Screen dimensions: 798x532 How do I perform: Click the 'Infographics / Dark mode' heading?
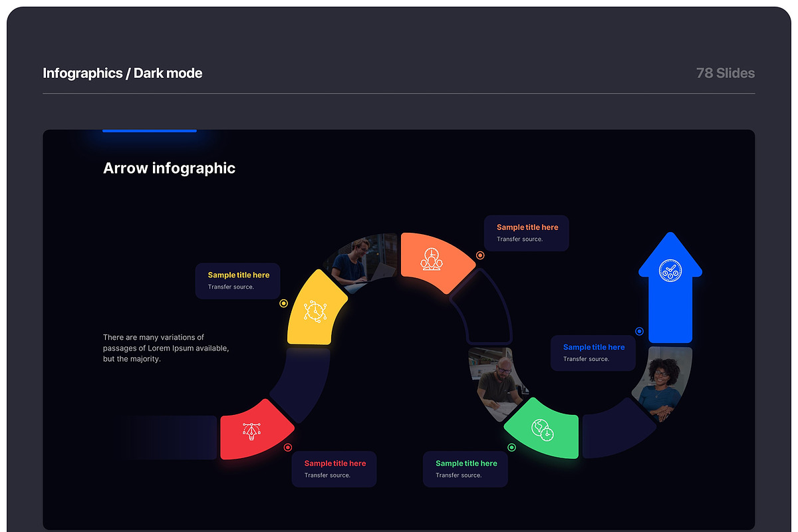click(122, 73)
